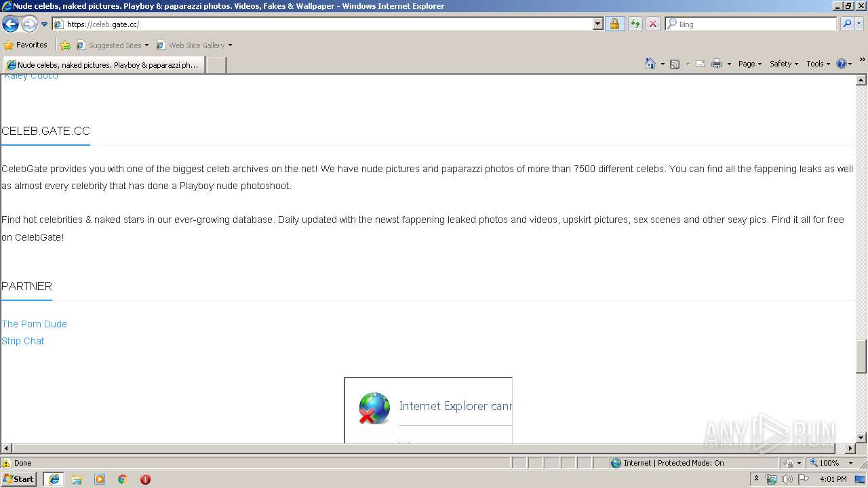Stop loading with the red X icon
The height and width of the screenshot is (488, 868).
coord(652,24)
